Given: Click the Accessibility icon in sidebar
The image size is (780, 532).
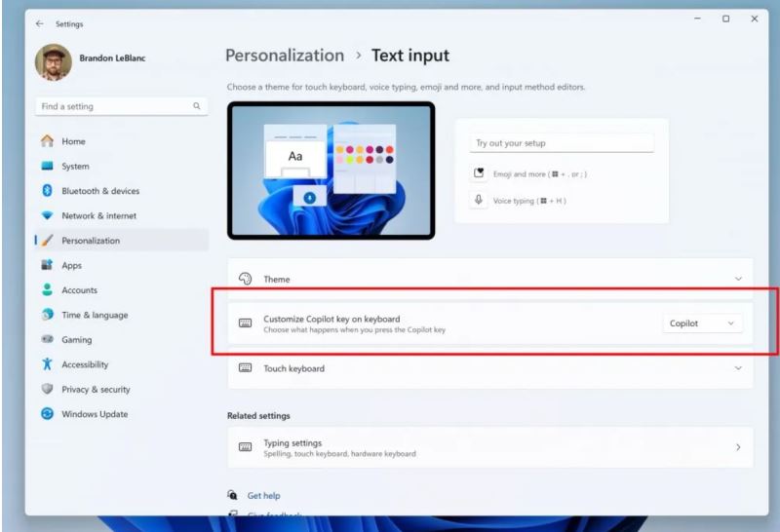Looking at the screenshot, I should point(46,364).
